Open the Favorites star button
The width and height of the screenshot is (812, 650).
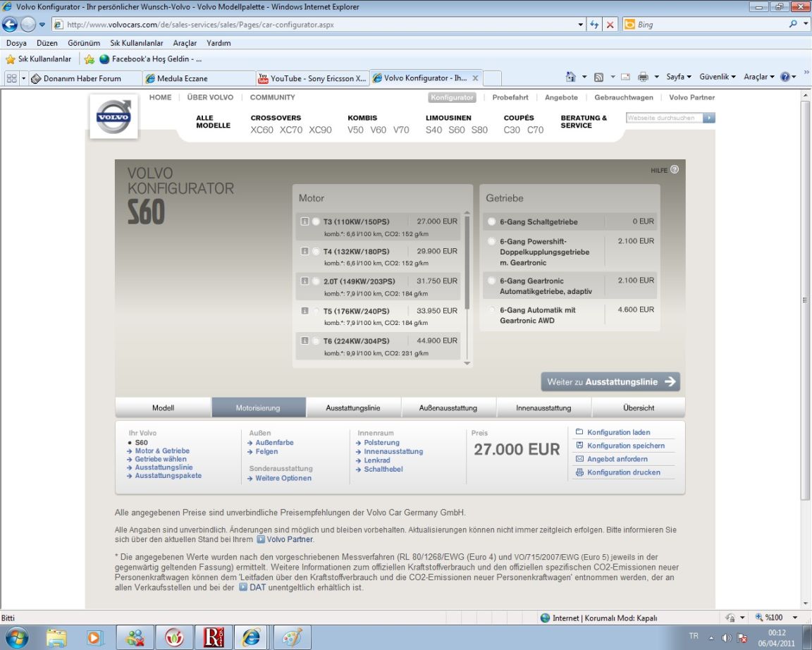[11, 59]
